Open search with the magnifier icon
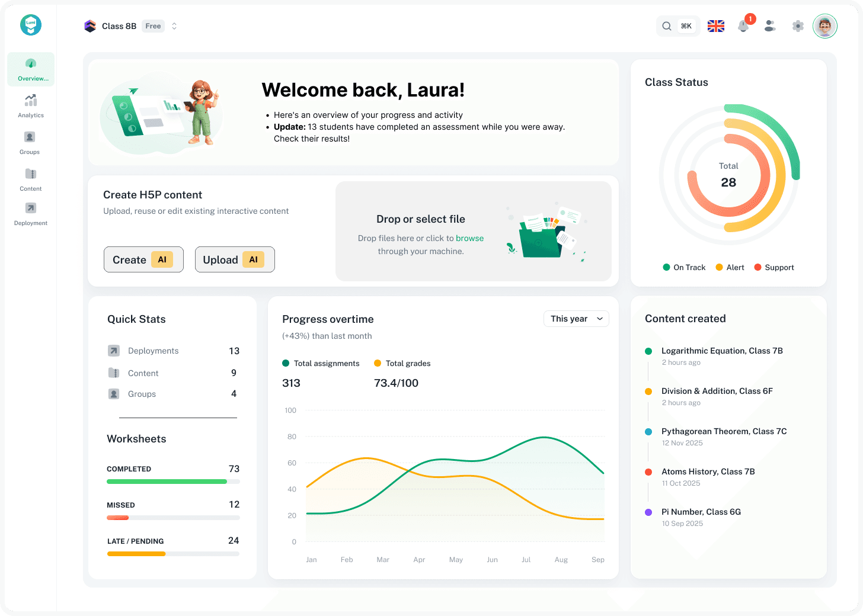The width and height of the screenshot is (863, 616). (x=667, y=26)
